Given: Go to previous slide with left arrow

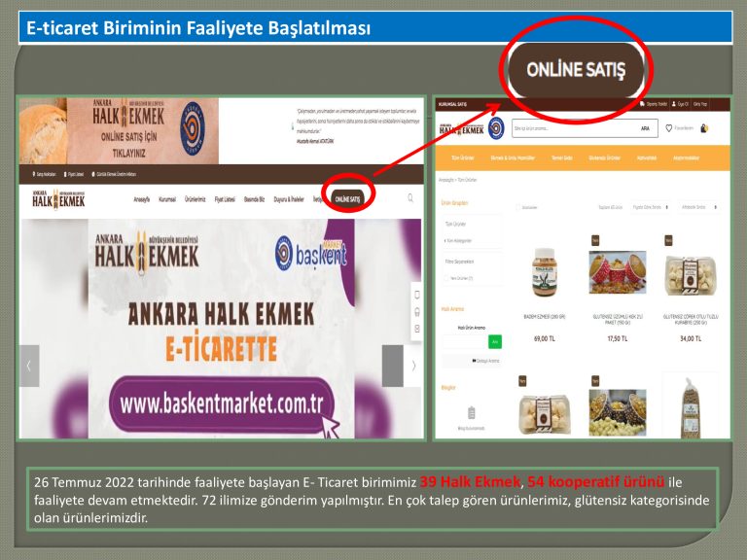Looking at the screenshot, I should [29, 366].
